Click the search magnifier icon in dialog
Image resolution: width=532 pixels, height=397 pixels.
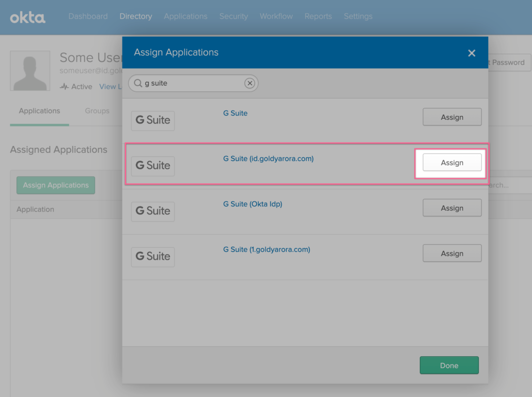pyautogui.click(x=138, y=83)
